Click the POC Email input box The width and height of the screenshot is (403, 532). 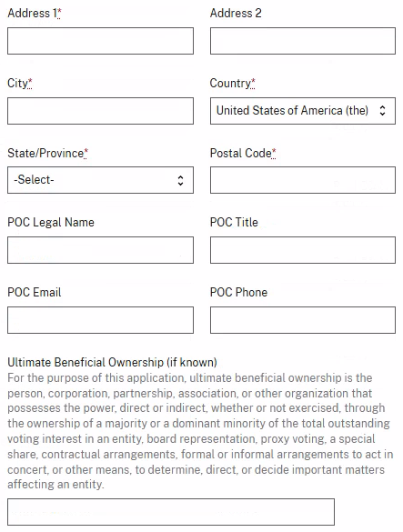tap(100, 320)
